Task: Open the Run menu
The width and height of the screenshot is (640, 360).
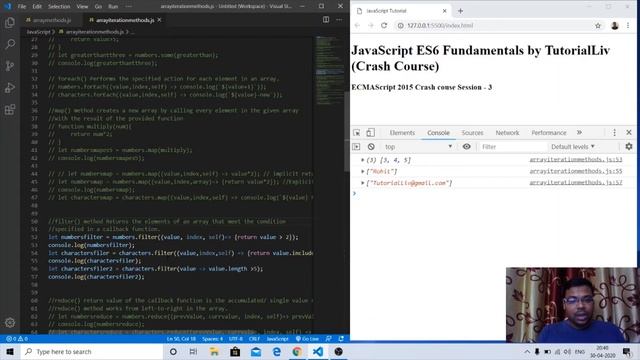Action: [113, 7]
